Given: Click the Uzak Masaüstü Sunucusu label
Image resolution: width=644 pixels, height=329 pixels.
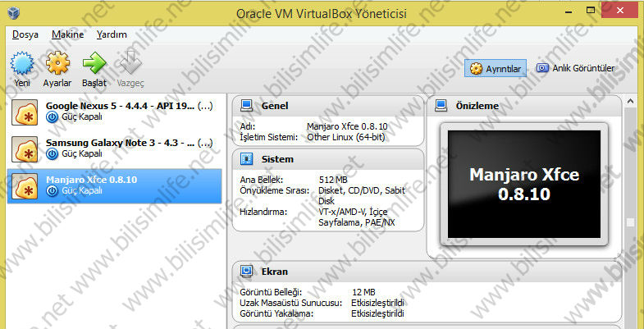Looking at the screenshot, I should (290, 303).
